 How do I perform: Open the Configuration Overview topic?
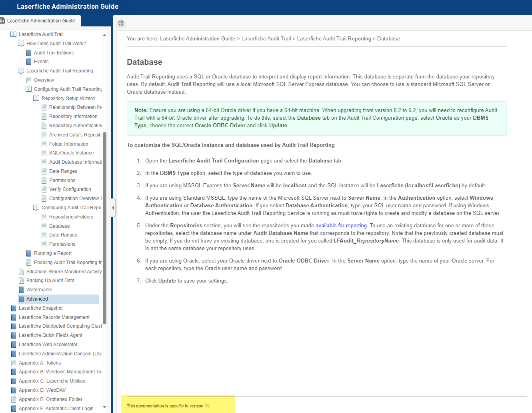75,198
